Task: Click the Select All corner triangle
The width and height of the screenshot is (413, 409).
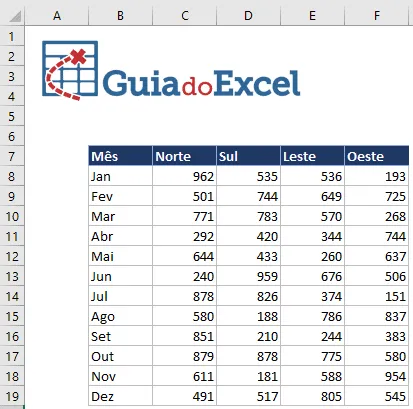Action: pyautogui.click(x=13, y=15)
